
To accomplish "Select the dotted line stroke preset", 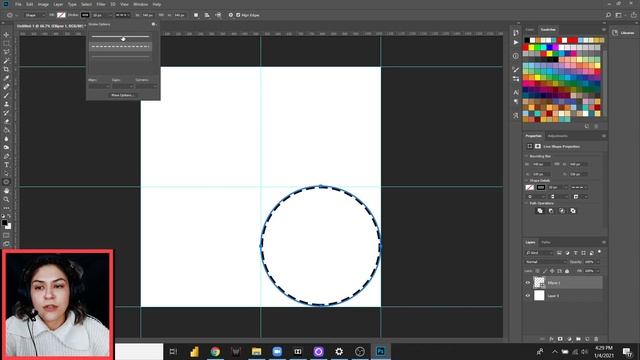I will point(120,56).
